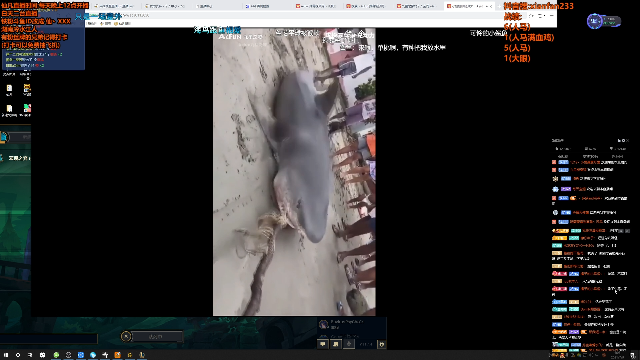The width and height of the screenshot is (640, 360).
Task: Click the missions icon in client bottom bar
Action: pyautogui.click(x=336, y=344)
